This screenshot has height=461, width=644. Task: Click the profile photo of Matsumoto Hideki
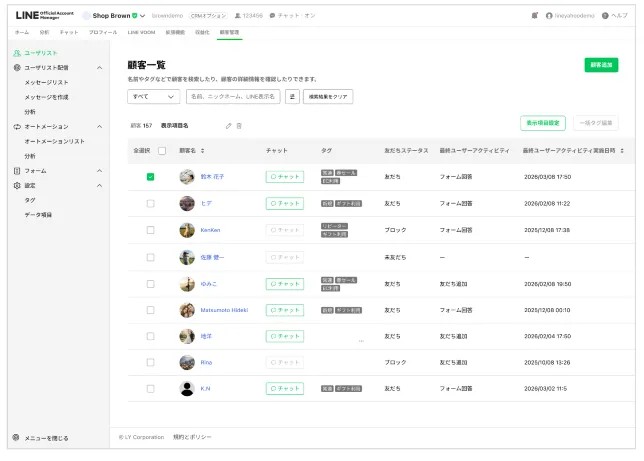(187, 310)
